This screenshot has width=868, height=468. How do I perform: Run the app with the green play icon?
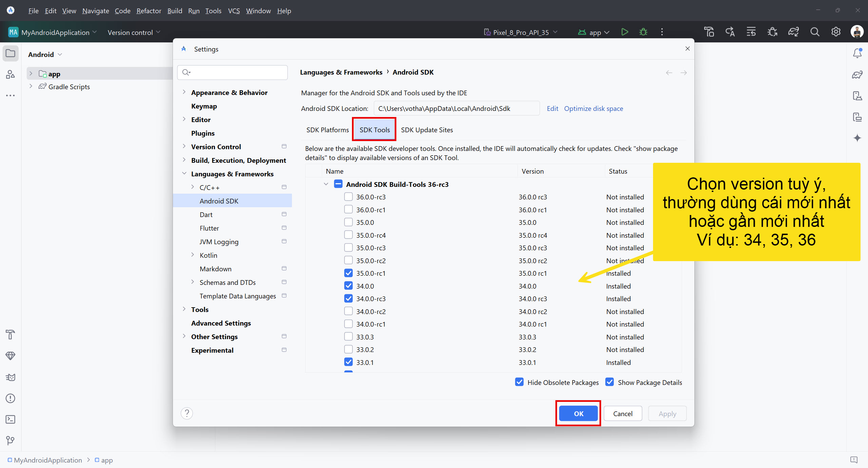(x=625, y=32)
